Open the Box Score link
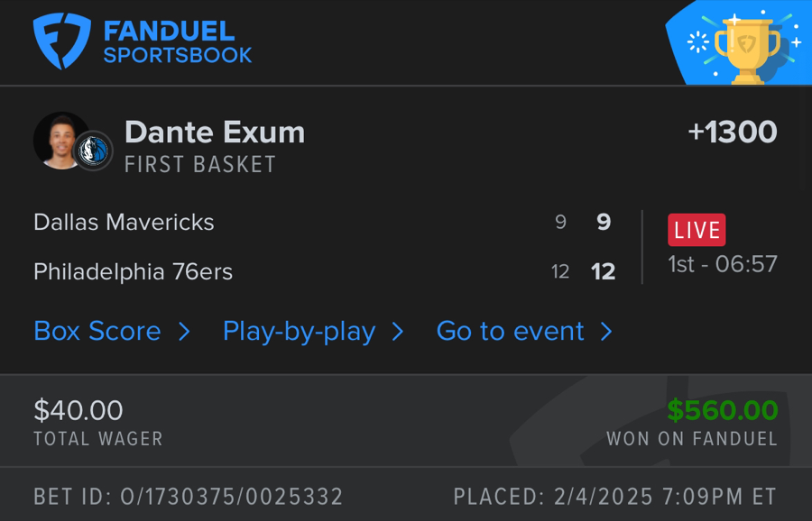 click(x=97, y=332)
